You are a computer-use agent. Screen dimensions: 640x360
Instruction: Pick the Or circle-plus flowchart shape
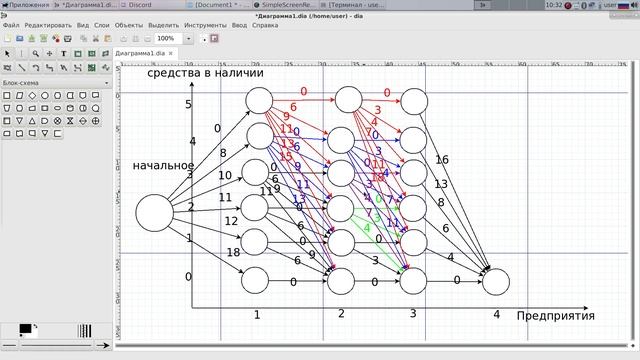click(x=96, y=121)
